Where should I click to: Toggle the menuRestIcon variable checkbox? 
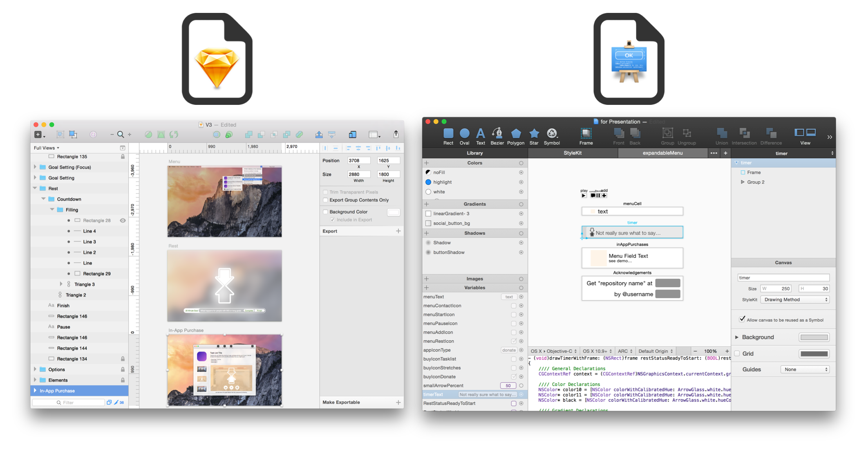(514, 341)
